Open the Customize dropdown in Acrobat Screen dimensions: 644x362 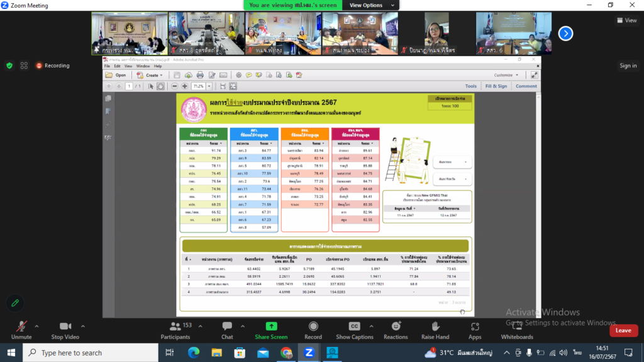(506, 75)
